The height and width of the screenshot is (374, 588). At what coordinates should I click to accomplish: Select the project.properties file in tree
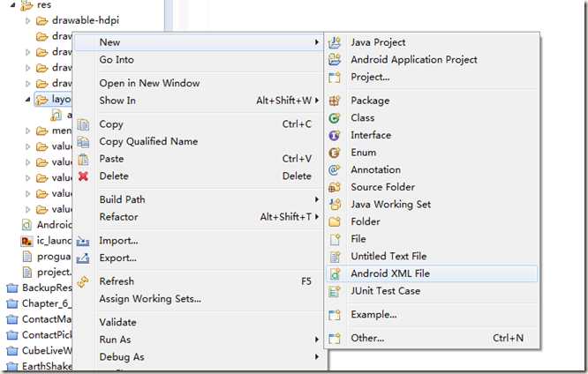coord(54,272)
